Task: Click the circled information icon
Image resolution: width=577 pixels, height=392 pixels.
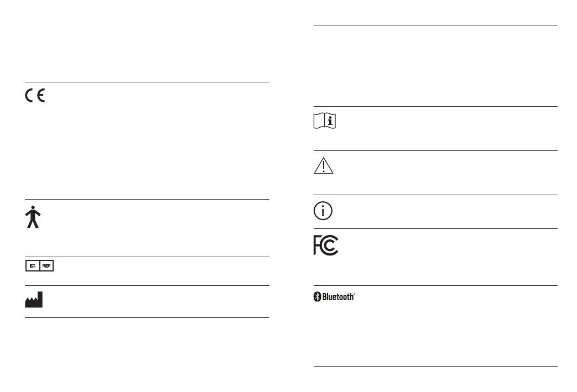Action: pyautogui.click(x=324, y=211)
